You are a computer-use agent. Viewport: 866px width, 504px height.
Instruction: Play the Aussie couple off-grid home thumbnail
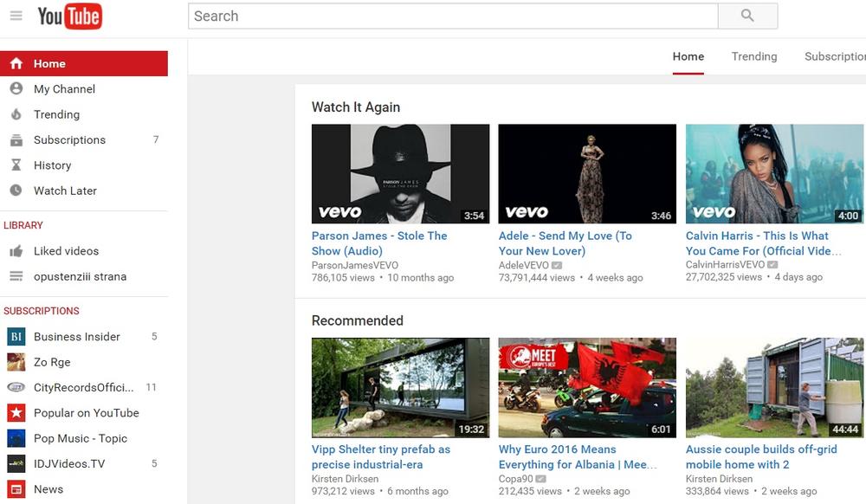(x=774, y=387)
